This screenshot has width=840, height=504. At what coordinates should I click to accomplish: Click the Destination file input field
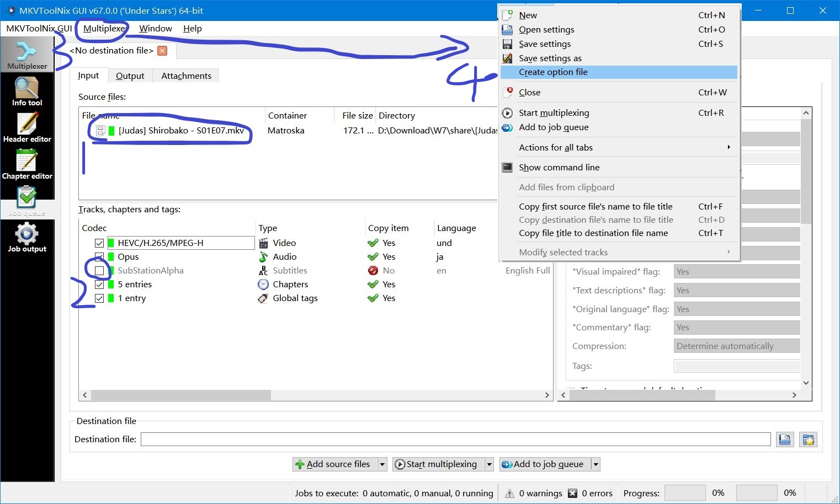click(x=455, y=439)
